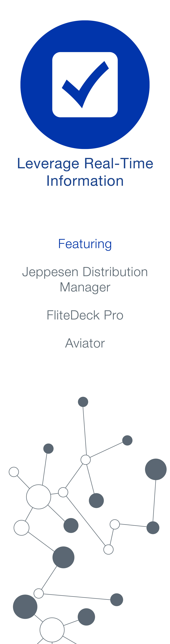Click the small hollow node at far left
This screenshot has width=170, height=644.
coord(14,472)
